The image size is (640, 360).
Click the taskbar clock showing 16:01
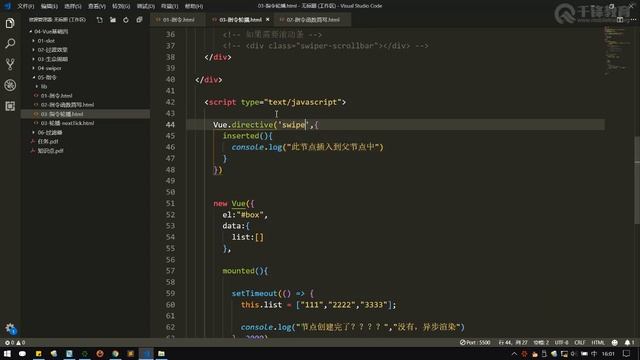[x=608, y=354]
